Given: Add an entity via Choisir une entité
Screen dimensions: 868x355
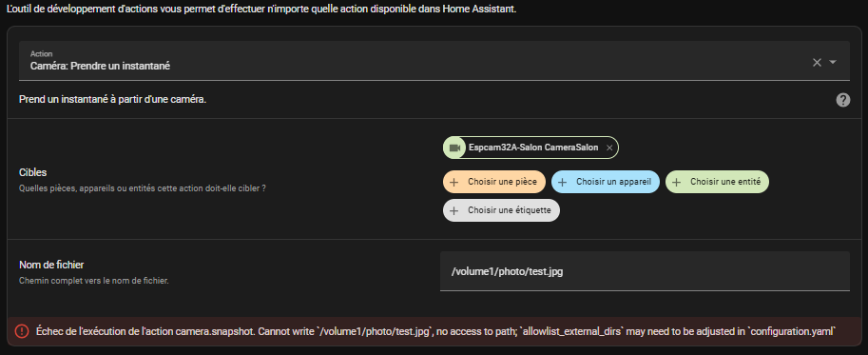Looking at the screenshot, I should click(717, 182).
